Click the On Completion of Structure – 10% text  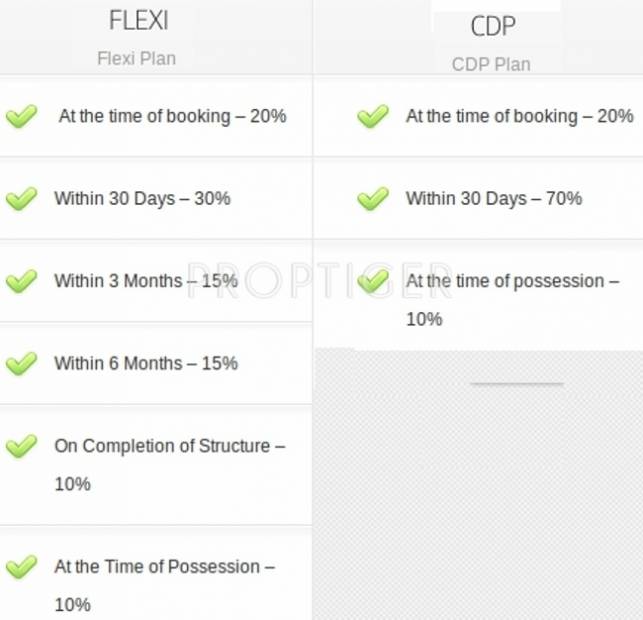pyautogui.click(x=169, y=446)
